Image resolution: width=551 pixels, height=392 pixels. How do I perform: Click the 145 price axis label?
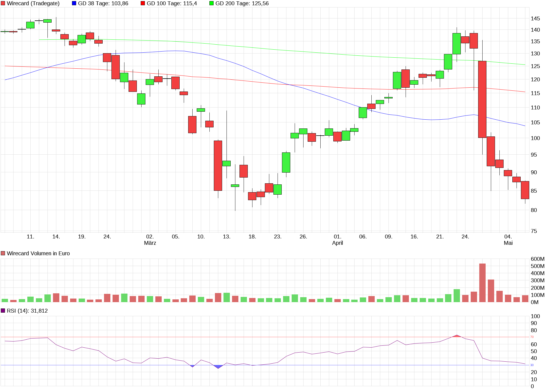click(x=535, y=18)
